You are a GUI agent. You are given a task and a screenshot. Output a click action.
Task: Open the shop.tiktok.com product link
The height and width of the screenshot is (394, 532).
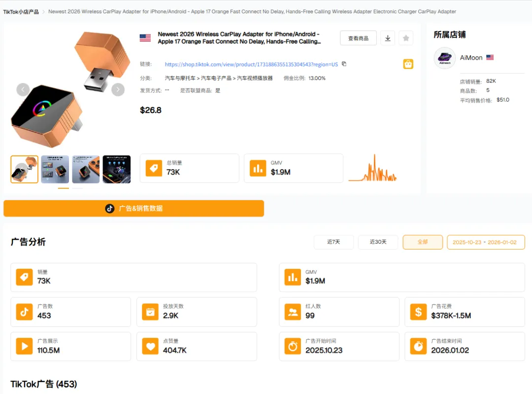pos(251,64)
